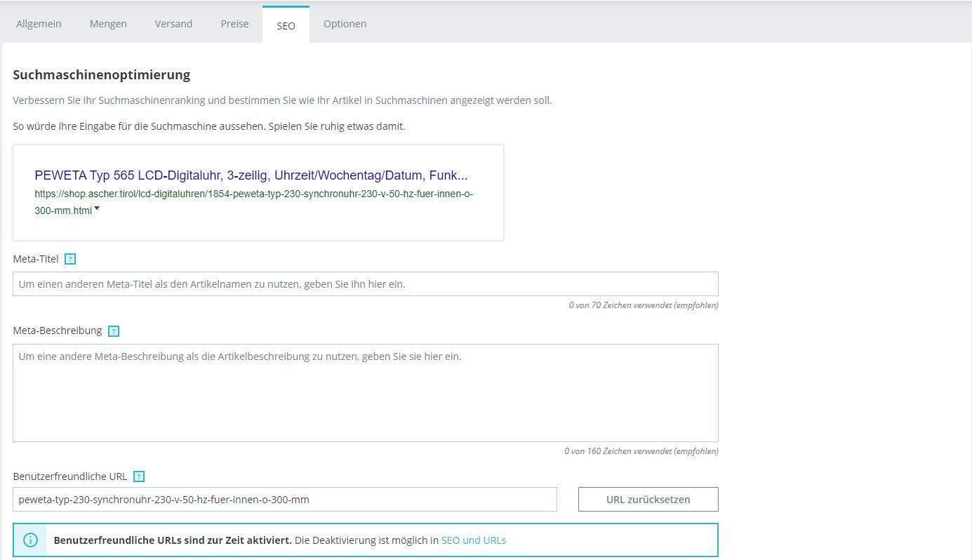This screenshot has width=972, height=560.
Task: Click the info icon in the URL notice
Action: (x=30, y=540)
